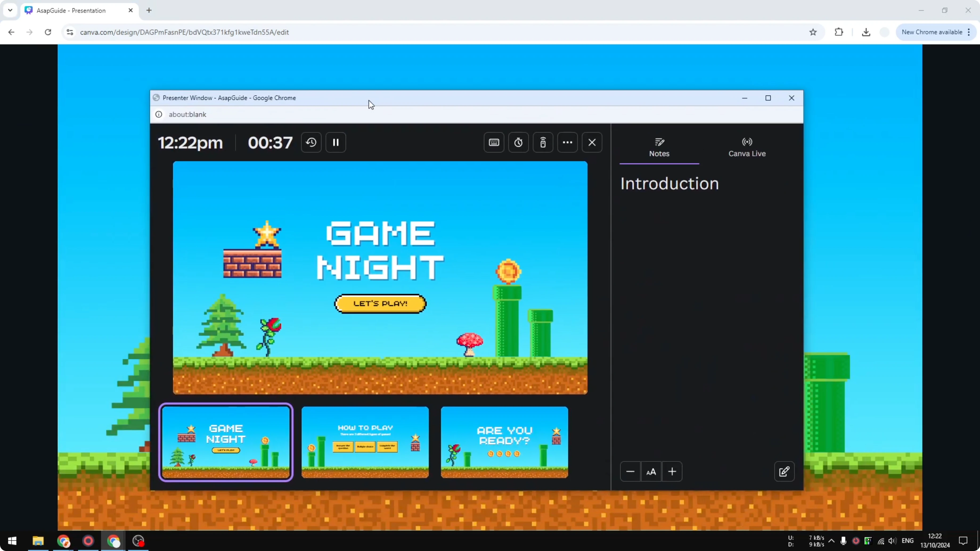Click the about:blank address text

click(187, 114)
